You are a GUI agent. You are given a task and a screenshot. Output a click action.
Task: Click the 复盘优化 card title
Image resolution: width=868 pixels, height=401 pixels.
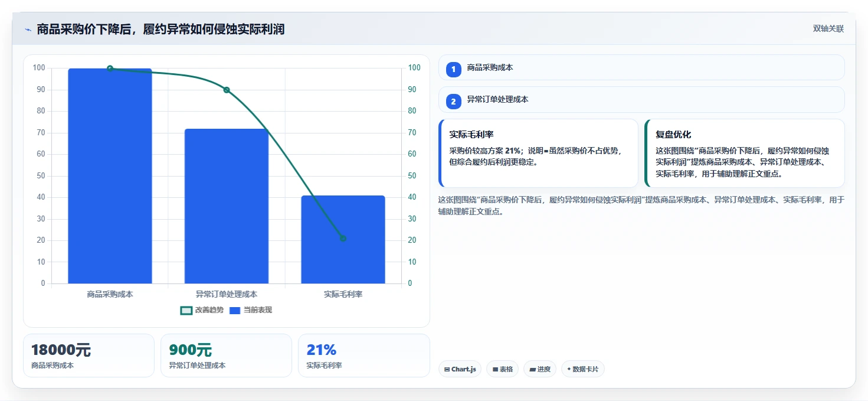tap(673, 135)
